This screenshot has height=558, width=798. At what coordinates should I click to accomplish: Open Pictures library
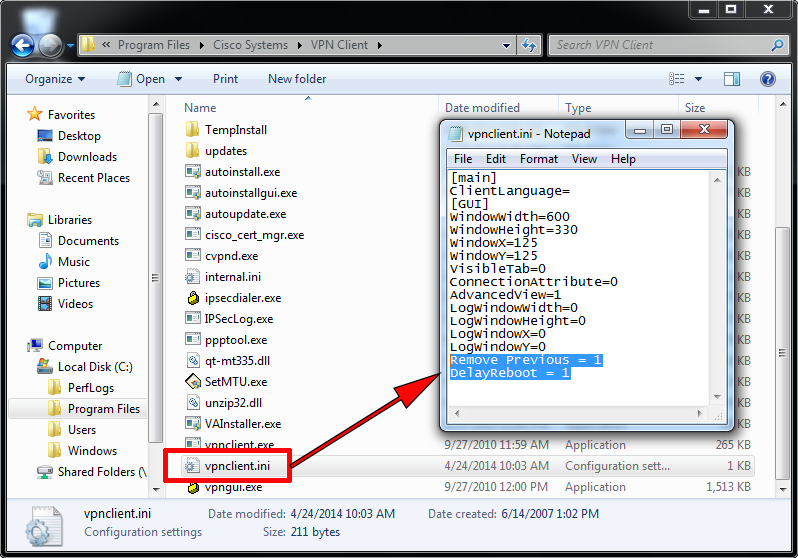(x=69, y=283)
